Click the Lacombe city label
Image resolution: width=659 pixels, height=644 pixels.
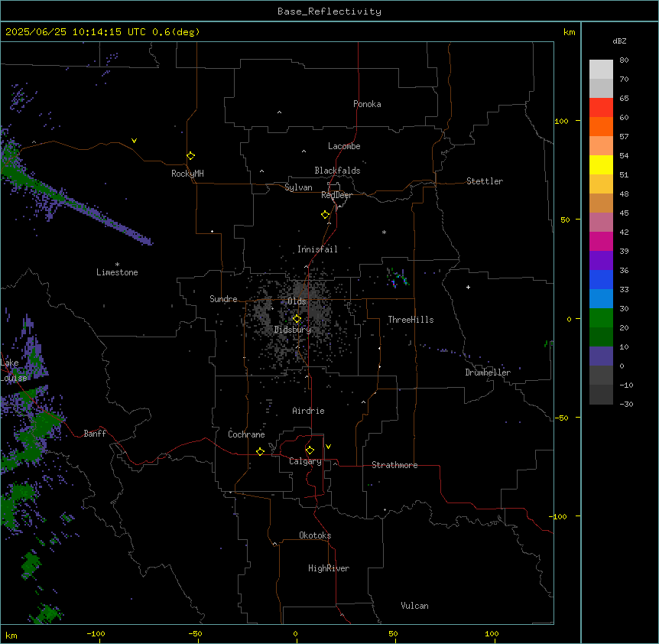click(344, 146)
